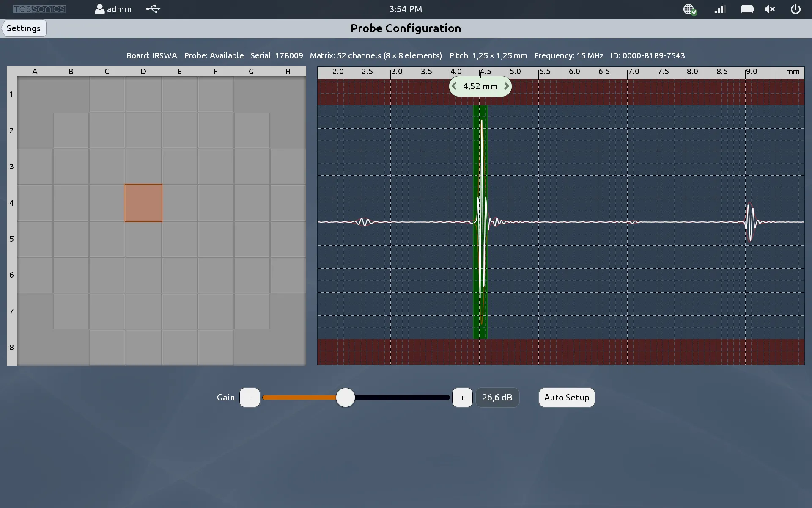Increase gain using the plus button
812x508 pixels.
462,398
